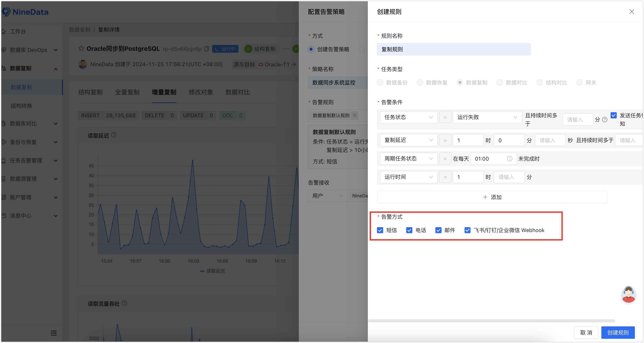The height and width of the screenshot is (343, 644).
Task: Click the 任务告警管理 sidebar icon
Action: tap(3, 160)
